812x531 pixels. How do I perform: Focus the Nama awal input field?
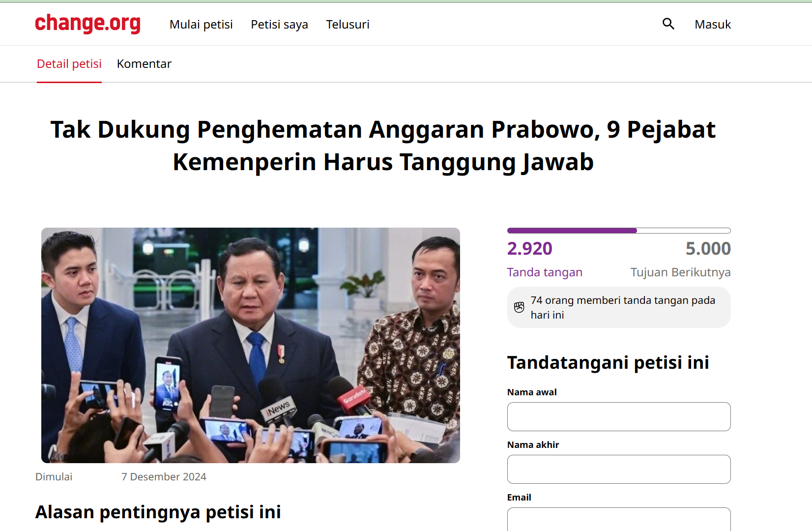[619, 417]
